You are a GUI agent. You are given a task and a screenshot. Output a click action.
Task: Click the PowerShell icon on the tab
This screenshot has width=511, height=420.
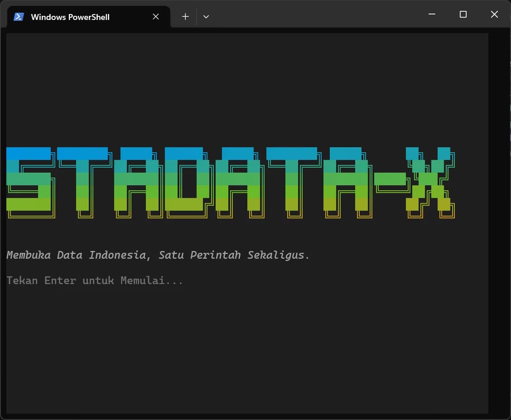[x=19, y=17]
